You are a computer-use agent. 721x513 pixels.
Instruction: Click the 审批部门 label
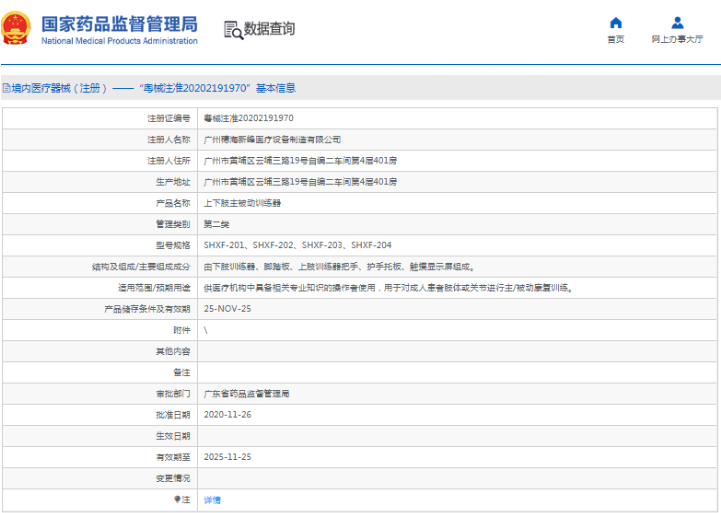173,393
